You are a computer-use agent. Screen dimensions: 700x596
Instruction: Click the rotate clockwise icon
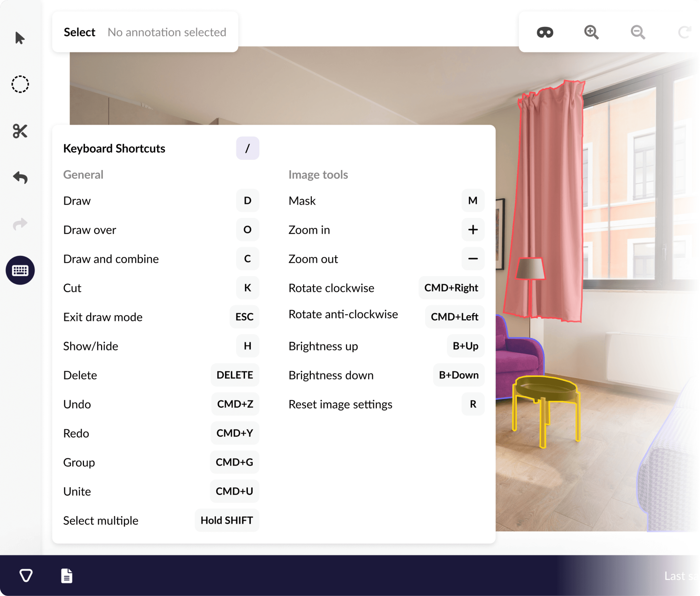tap(684, 32)
